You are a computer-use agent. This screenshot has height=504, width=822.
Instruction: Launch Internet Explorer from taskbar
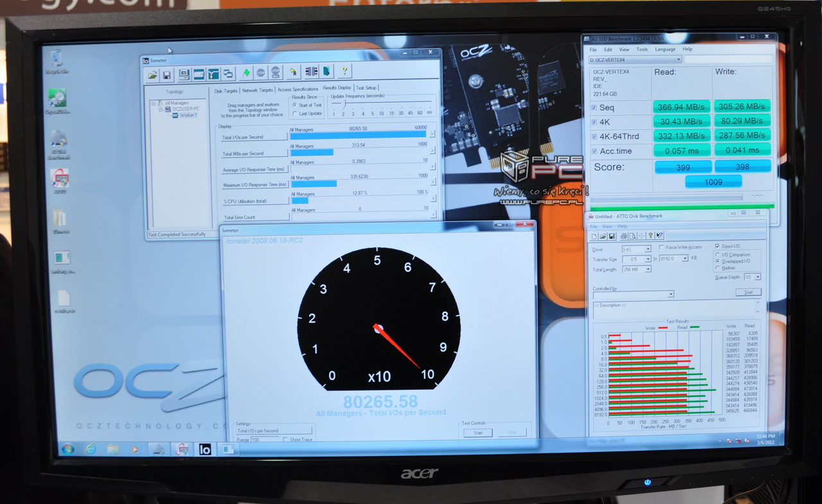pyautogui.click(x=91, y=449)
